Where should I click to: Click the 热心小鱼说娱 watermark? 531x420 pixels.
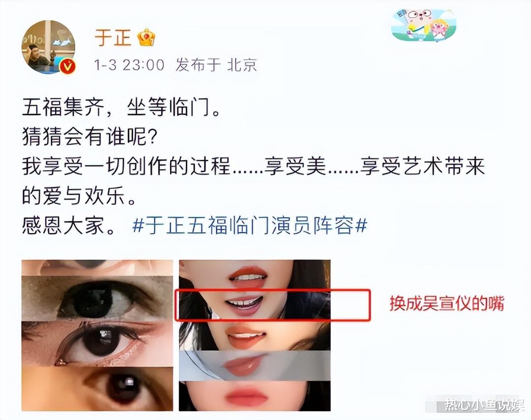[x=485, y=404]
